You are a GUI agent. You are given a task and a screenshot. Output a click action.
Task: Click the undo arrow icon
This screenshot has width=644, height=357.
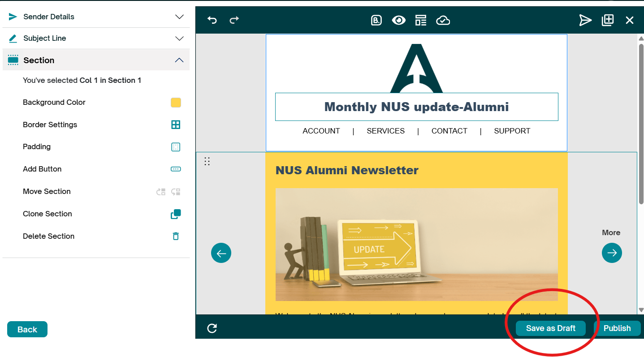point(212,20)
